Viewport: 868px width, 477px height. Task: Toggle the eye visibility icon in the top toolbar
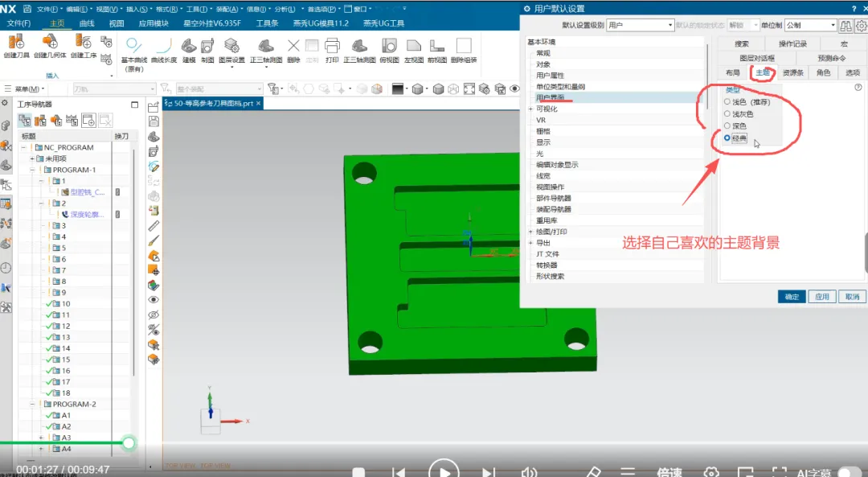tap(514, 88)
